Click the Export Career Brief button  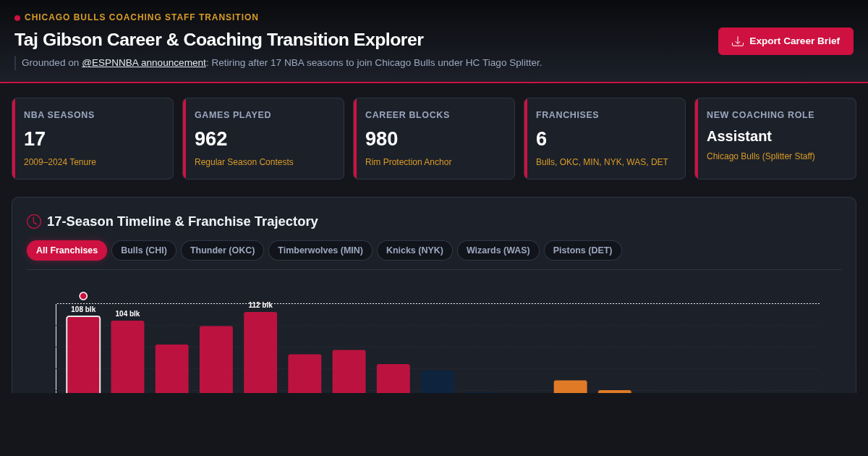click(x=786, y=41)
